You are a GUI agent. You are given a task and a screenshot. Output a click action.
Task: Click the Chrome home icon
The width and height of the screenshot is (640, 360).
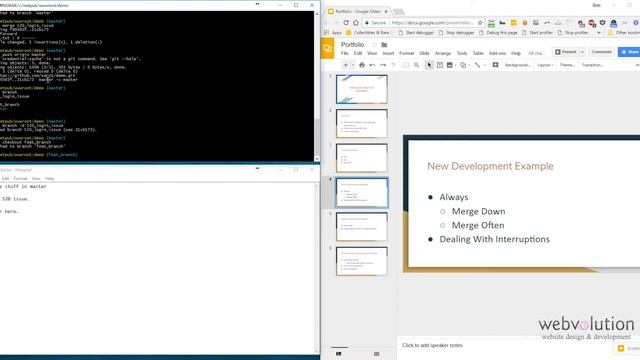(x=356, y=23)
